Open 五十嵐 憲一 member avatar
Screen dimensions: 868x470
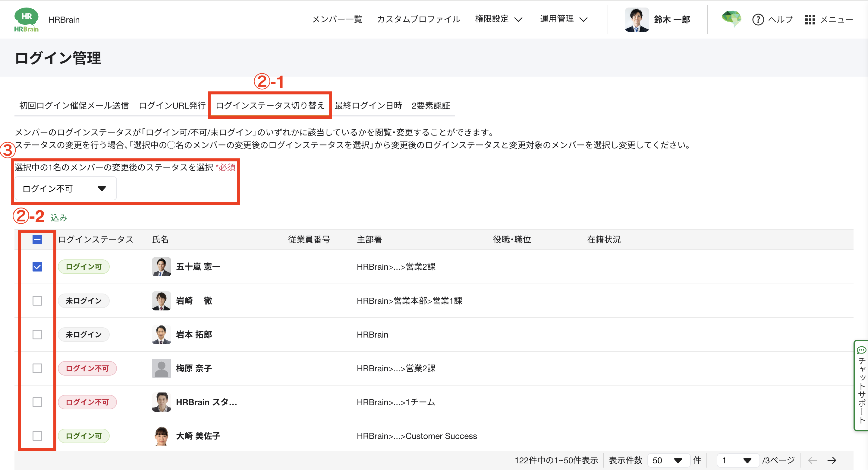pyautogui.click(x=162, y=267)
